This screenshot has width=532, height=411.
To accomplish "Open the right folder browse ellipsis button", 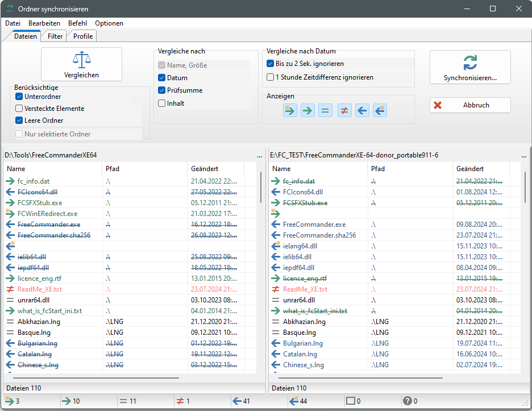I will pyautogui.click(x=524, y=155).
